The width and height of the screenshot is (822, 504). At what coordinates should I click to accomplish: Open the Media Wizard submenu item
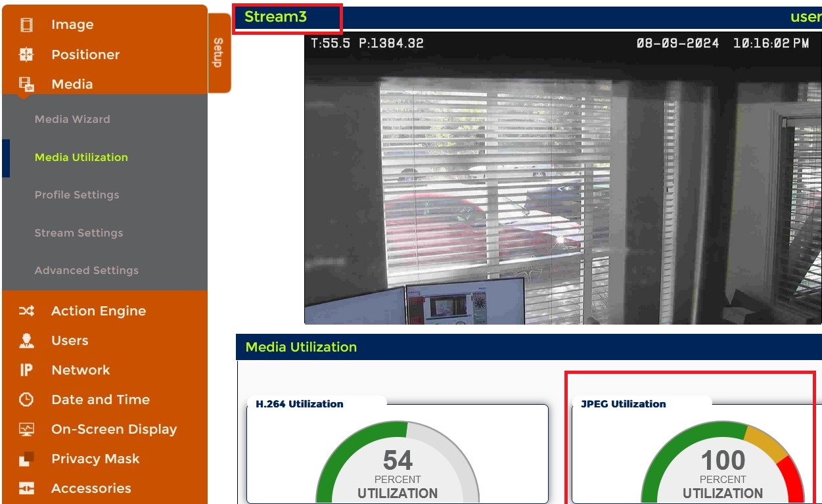72,119
